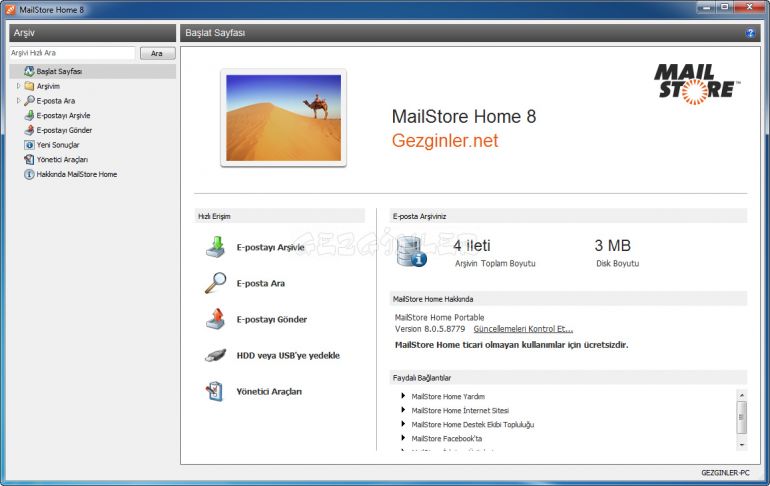Image resolution: width=770 pixels, height=486 pixels.
Task: Click the Hakkında MailStore Home info icon
Action: click(29, 174)
